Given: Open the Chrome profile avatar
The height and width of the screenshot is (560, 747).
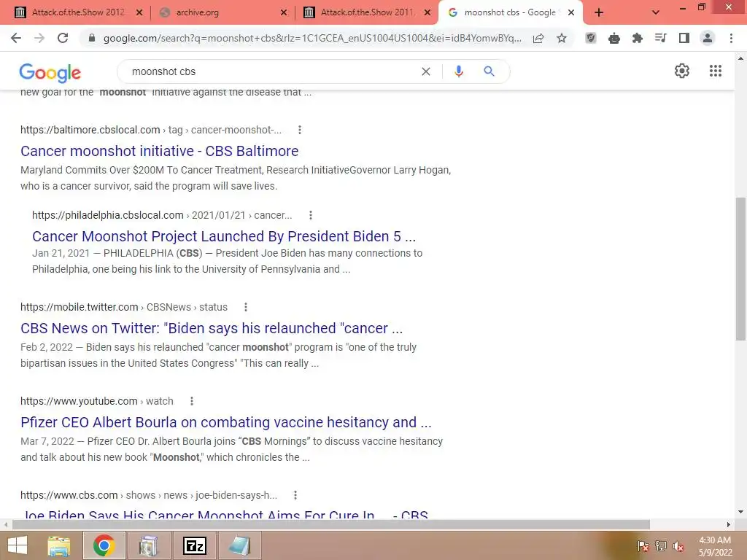Looking at the screenshot, I should pyautogui.click(x=708, y=38).
